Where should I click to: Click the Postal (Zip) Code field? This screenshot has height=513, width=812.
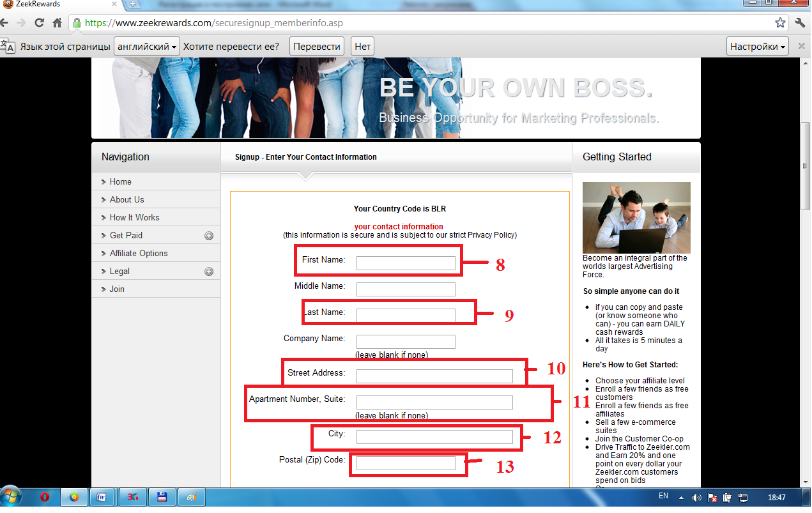click(406, 463)
